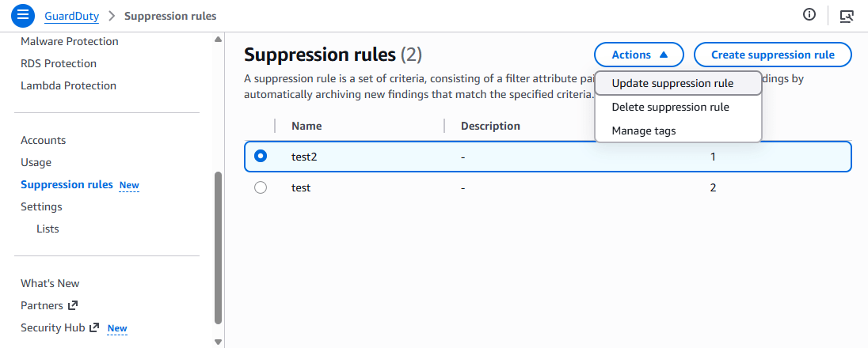Image resolution: width=868 pixels, height=348 pixels.
Task: Click Create suppression rule button
Action: [x=772, y=55]
